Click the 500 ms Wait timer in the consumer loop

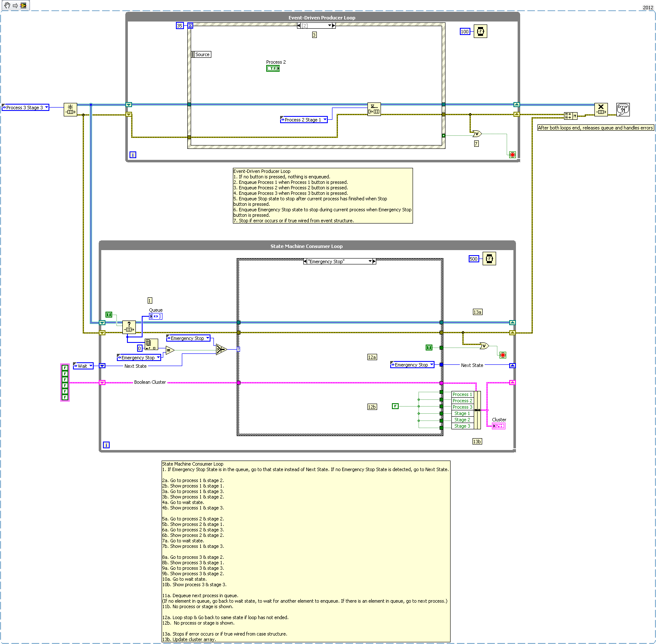pos(489,259)
